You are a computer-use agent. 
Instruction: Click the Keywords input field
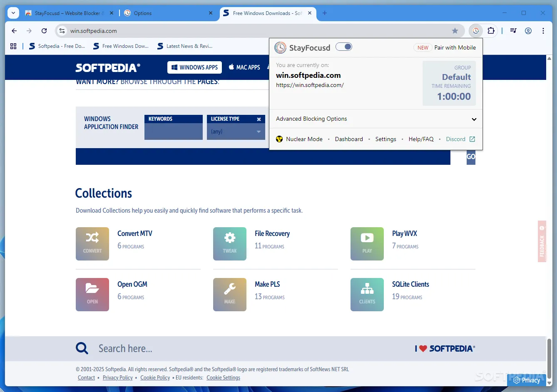click(174, 131)
